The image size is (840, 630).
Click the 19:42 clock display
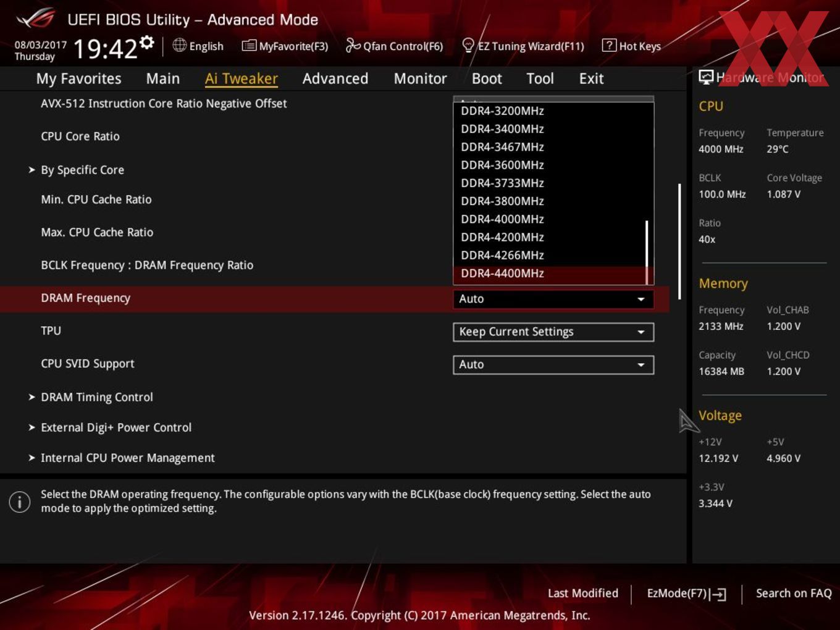point(105,49)
